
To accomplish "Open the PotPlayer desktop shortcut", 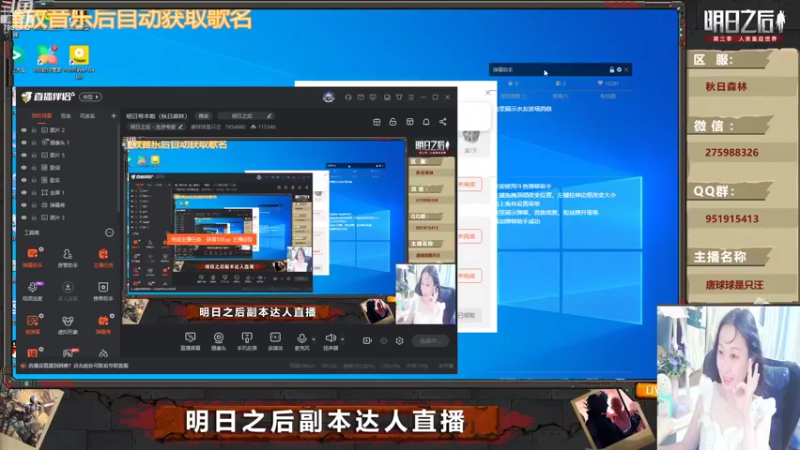I will 79,62.
